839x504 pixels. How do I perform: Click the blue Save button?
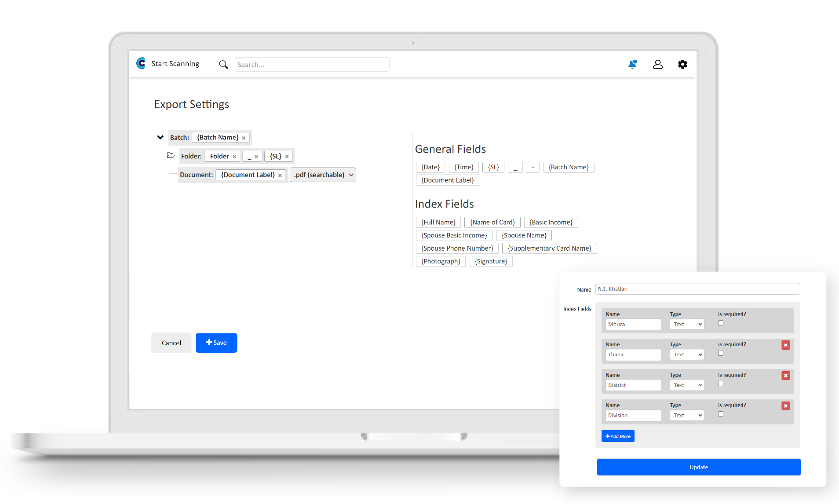coord(216,343)
